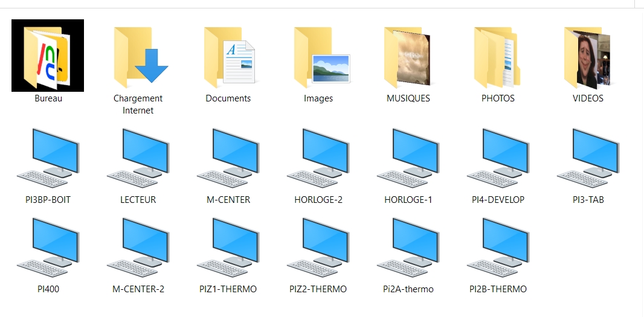Screen dimensions: 644x317
Task: Click the "HORLOGE-2" name text
Action: [x=318, y=200]
